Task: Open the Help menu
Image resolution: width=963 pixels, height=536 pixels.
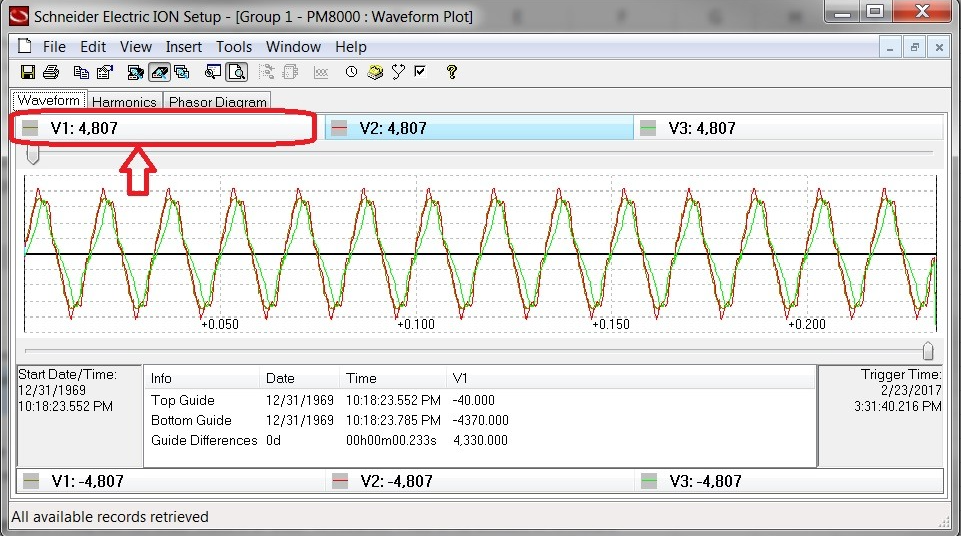Action: point(351,47)
